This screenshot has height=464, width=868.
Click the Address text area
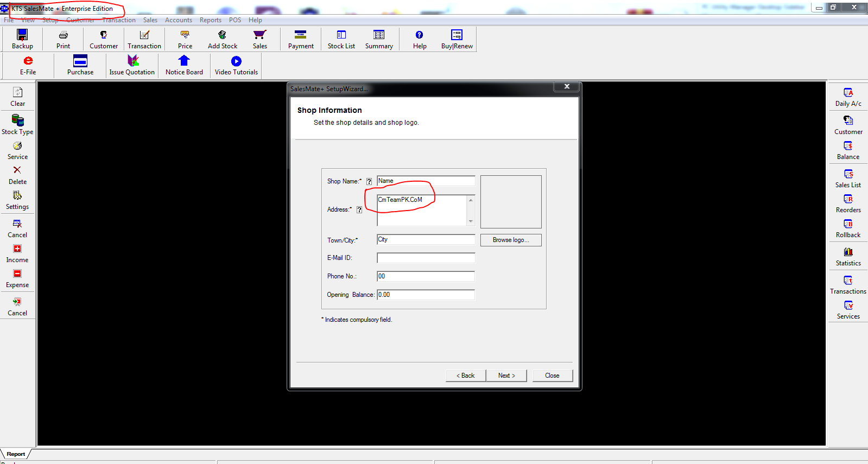(x=422, y=211)
